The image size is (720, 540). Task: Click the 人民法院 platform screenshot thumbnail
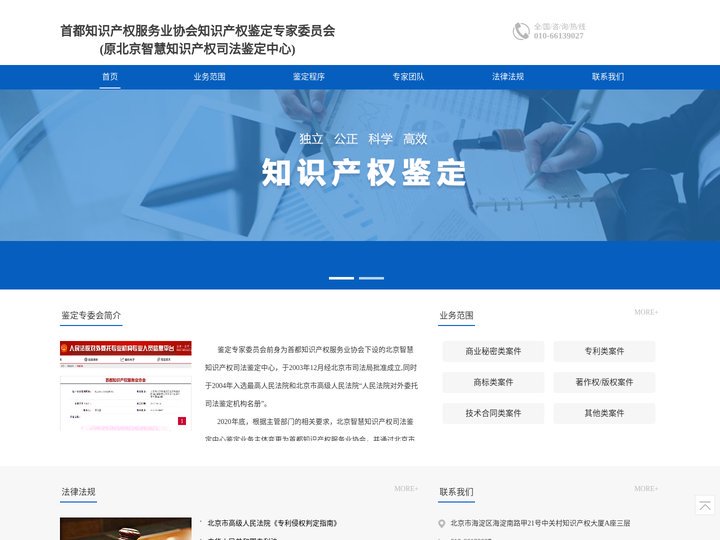point(126,386)
